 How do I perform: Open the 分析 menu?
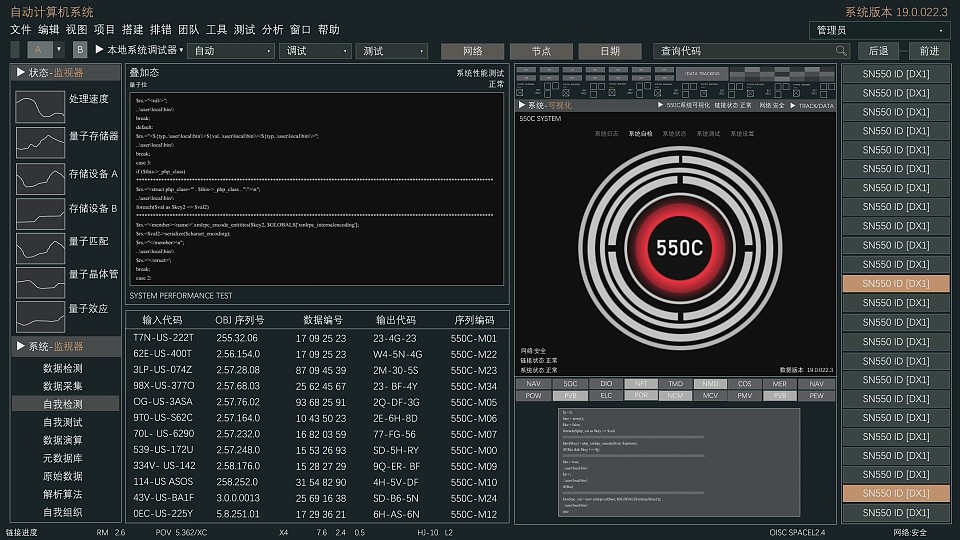[x=272, y=29]
